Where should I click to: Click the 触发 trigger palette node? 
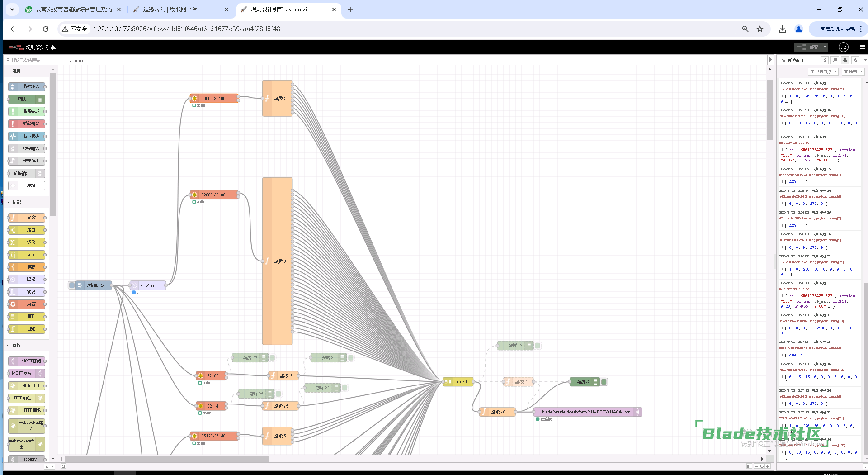[27, 292]
